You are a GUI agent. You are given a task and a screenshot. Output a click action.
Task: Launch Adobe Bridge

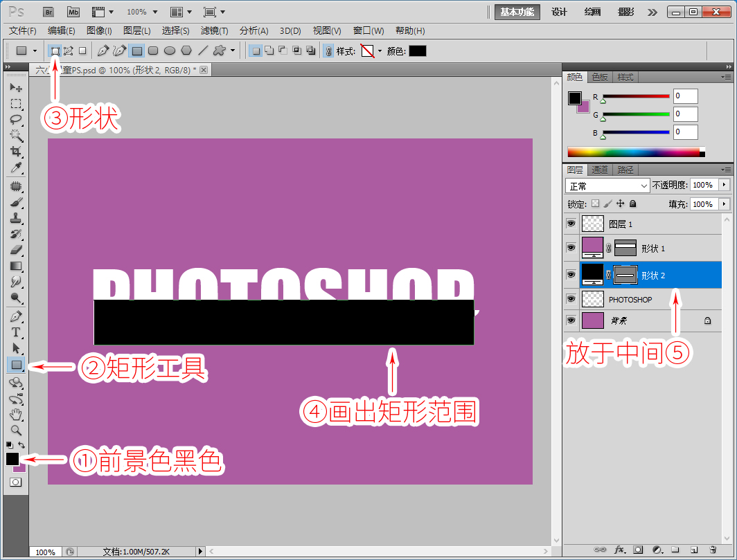[48, 12]
